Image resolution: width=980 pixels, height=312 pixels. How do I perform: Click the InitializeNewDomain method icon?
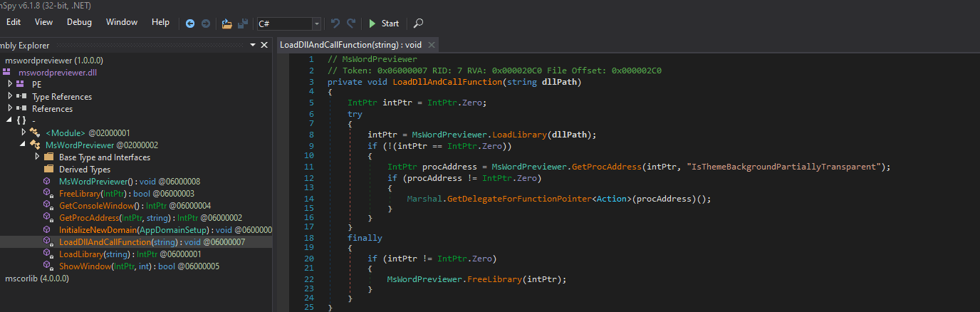pos(48,230)
